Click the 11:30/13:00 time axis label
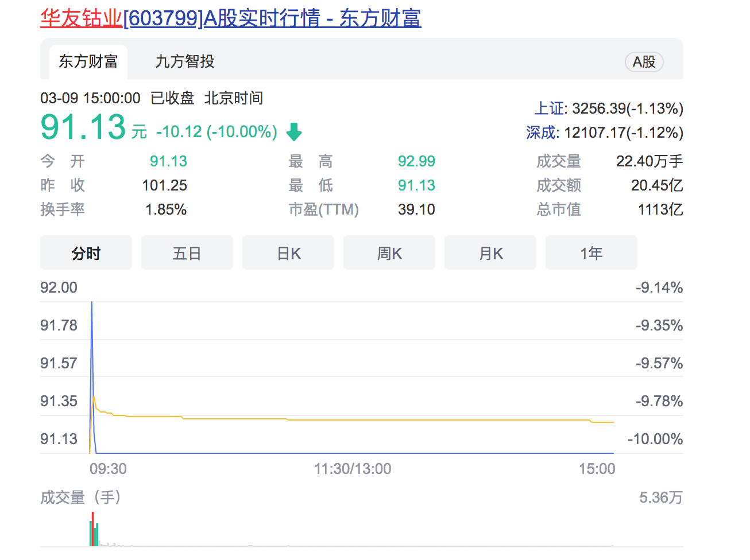 353,469
